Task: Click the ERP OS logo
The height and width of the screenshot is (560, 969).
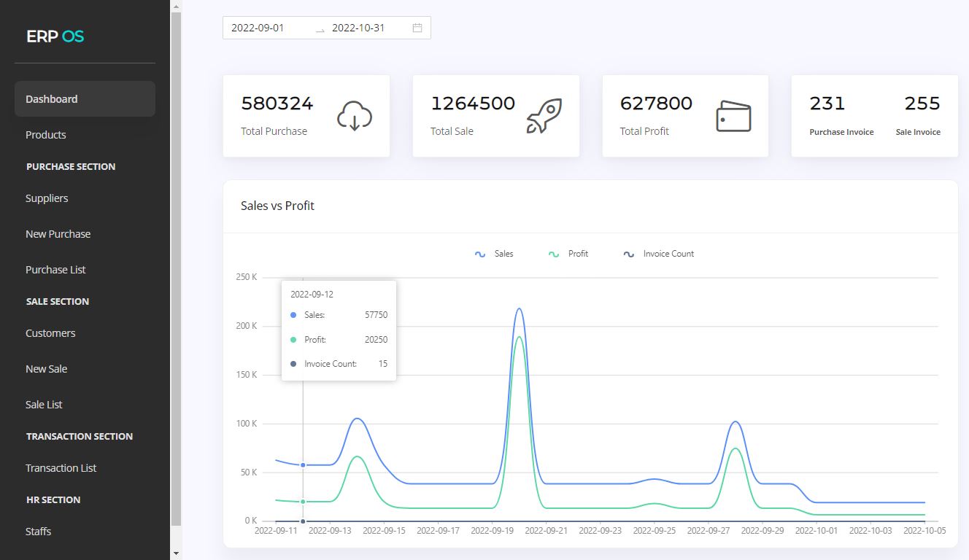Action: click(55, 36)
